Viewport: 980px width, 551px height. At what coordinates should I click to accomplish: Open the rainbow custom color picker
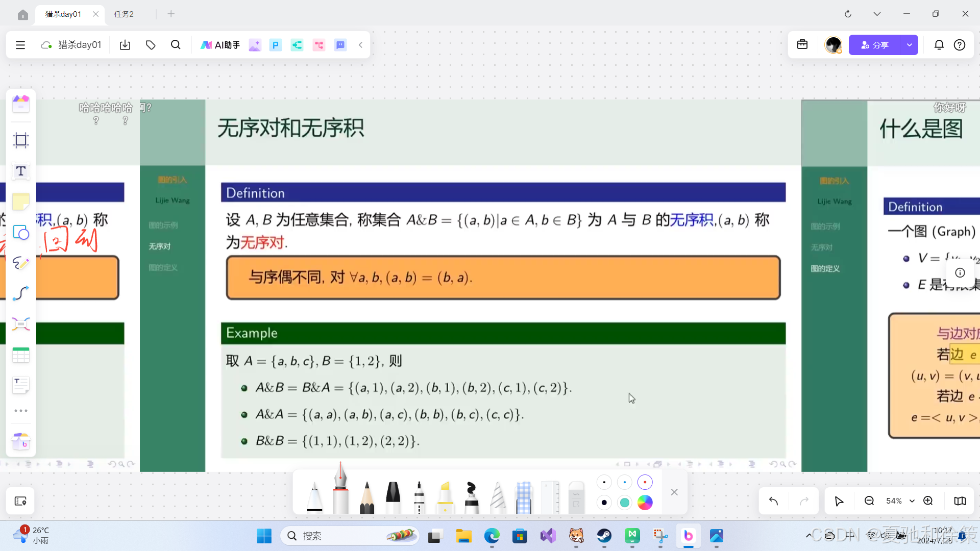click(x=645, y=503)
